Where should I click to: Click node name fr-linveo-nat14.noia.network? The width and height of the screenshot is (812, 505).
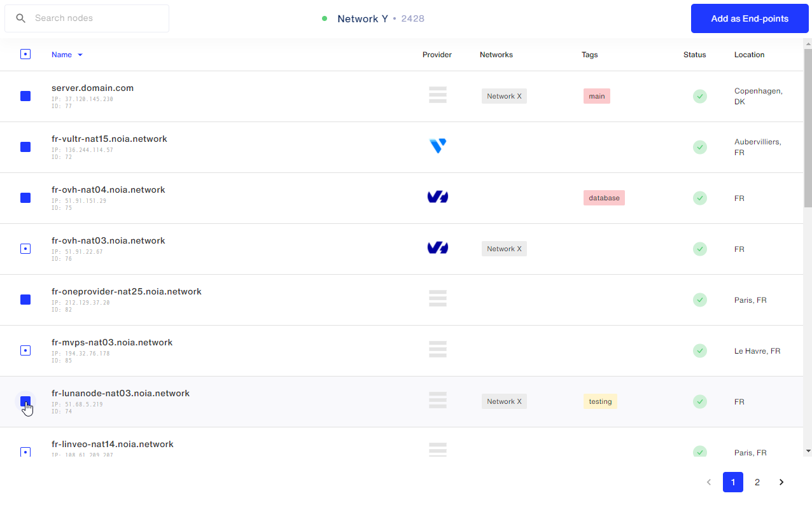(x=113, y=444)
